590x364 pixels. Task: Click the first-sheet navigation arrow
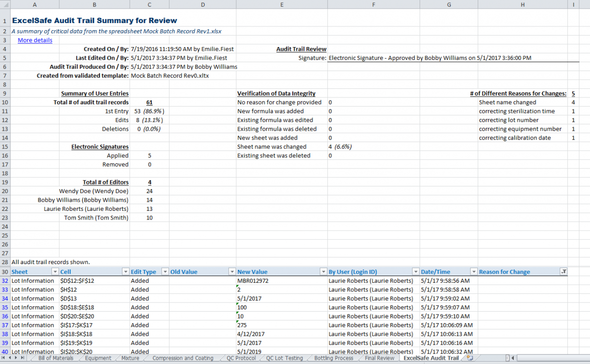tap(4, 358)
